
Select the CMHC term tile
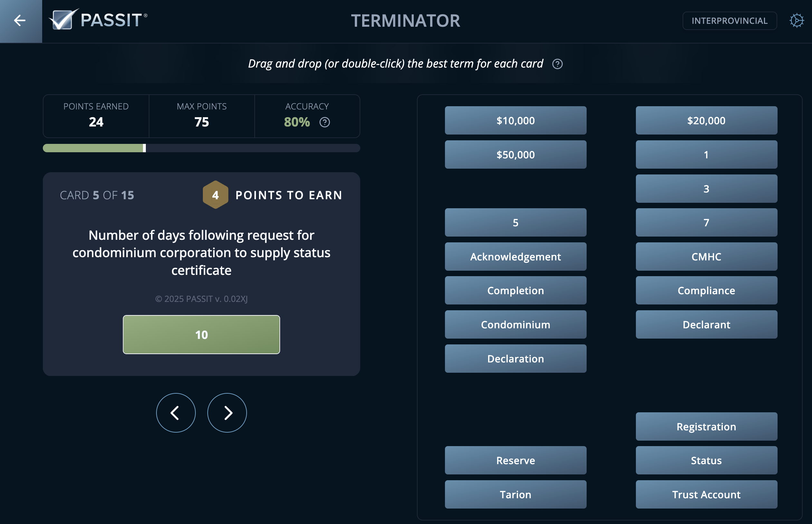[x=706, y=257]
